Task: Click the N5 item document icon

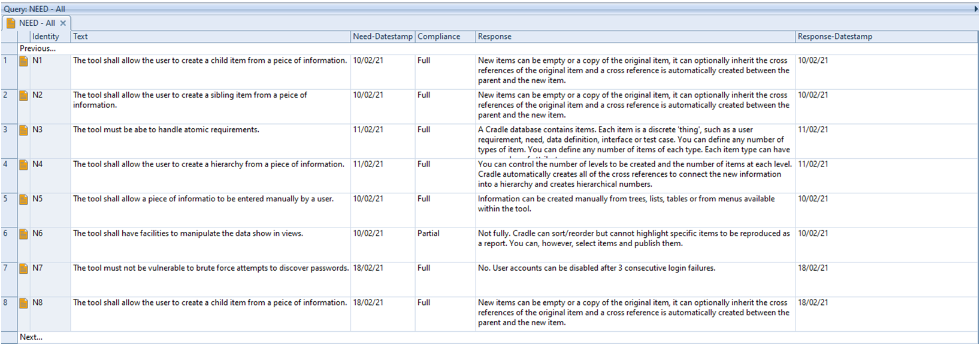Action: [24, 199]
